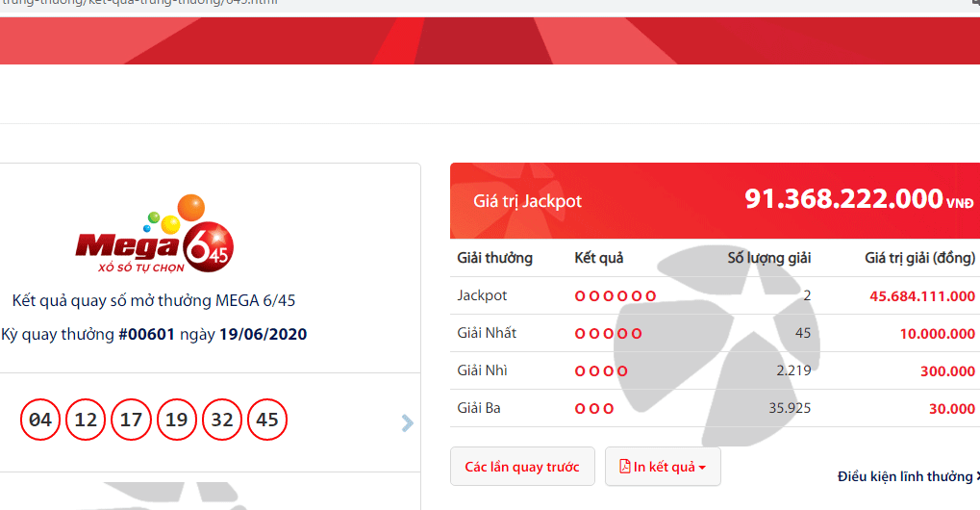The width and height of the screenshot is (980, 510).
Task: Click the Jackpot value 91.368.222.000
Action: click(842, 199)
